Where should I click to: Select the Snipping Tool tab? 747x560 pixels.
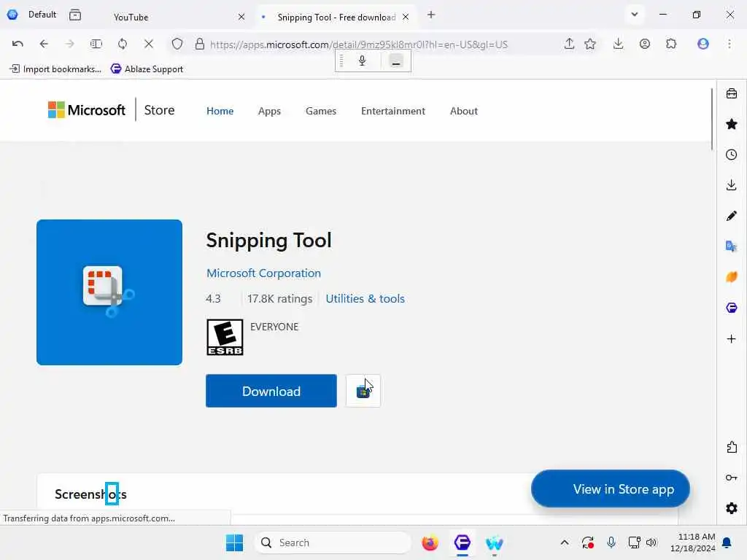click(x=335, y=17)
